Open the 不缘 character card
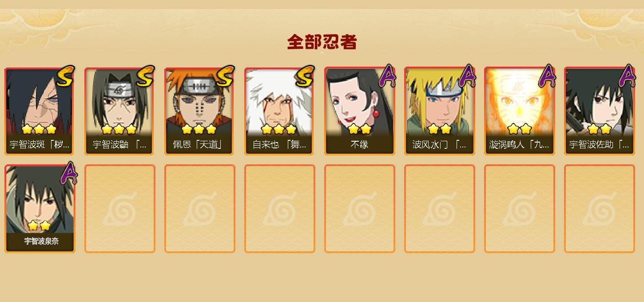This screenshot has height=302, width=644. (x=359, y=111)
